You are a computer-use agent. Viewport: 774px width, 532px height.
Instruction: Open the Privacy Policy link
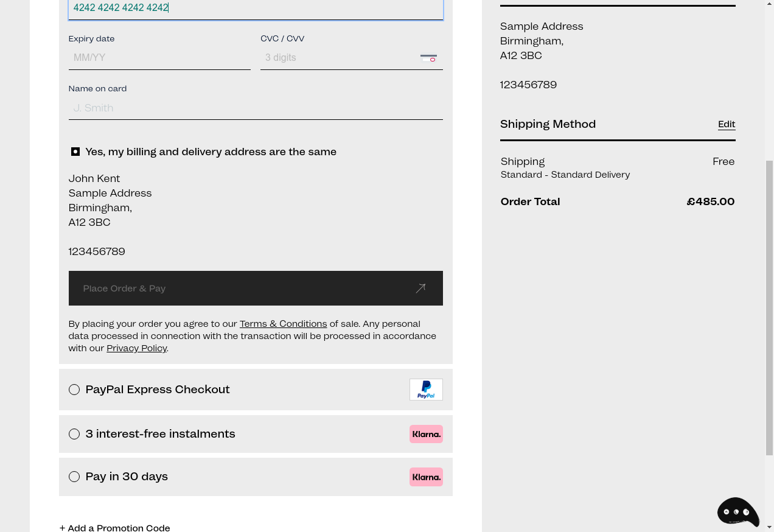tap(137, 348)
